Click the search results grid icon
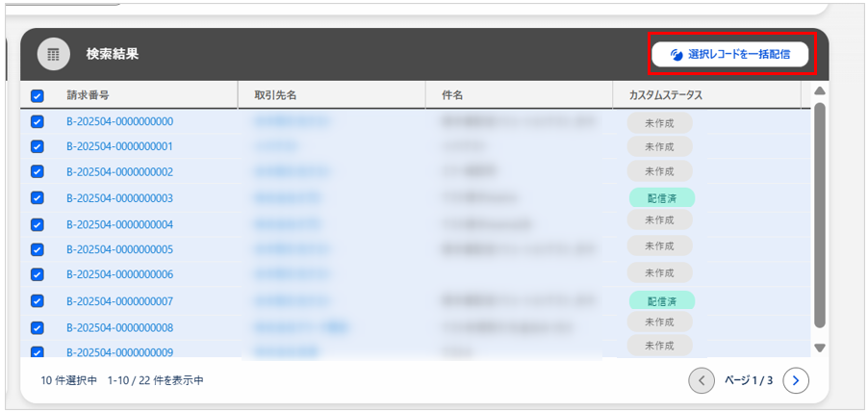The image size is (868, 413). (x=54, y=54)
